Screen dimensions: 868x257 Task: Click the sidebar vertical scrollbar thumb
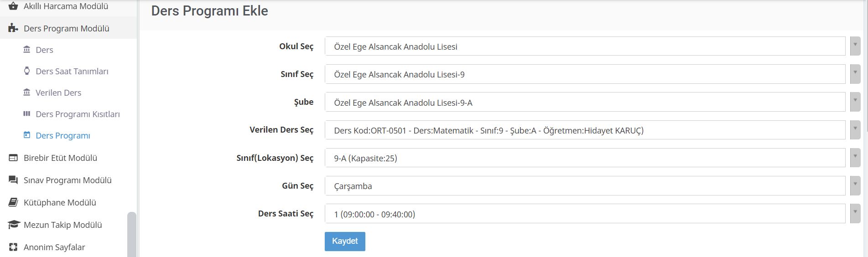(131, 234)
